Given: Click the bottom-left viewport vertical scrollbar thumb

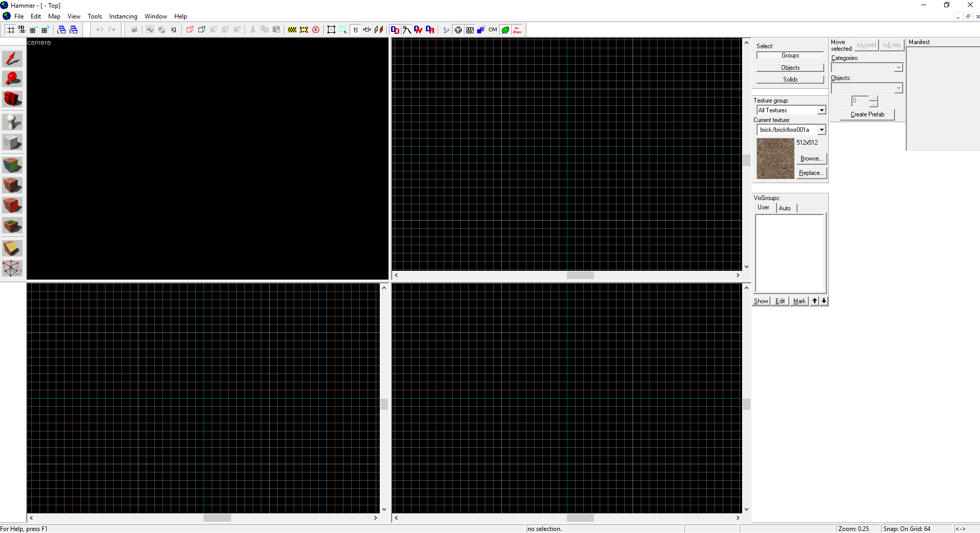Looking at the screenshot, I should point(384,404).
